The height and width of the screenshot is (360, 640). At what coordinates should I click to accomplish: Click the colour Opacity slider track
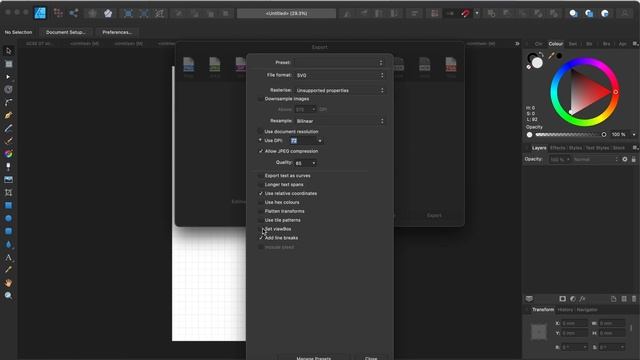[x=570, y=135]
